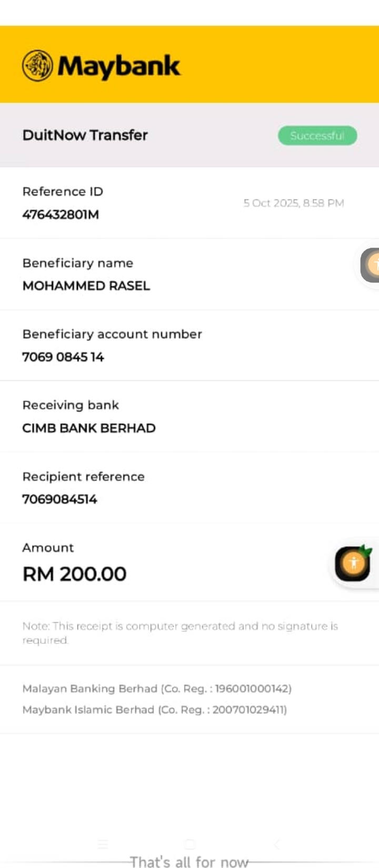Viewport: 379px width, 868px height.
Task: Select beneficiary name MOHAMMED RASEL
Action: (x=86, y=286)
